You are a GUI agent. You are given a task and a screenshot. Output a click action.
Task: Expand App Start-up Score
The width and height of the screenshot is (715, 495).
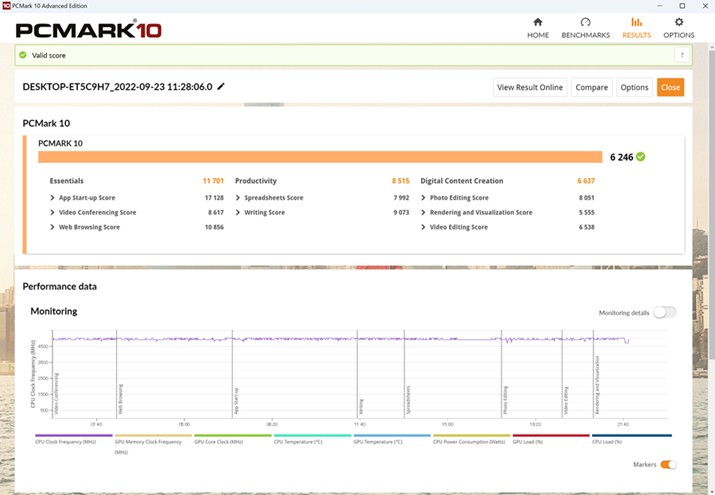pos(52,197)
